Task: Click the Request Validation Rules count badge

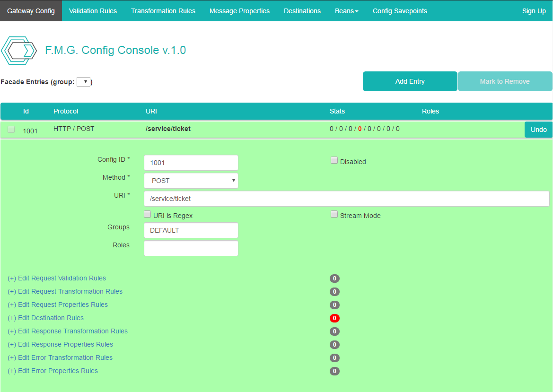Action: tap(334, 279)
